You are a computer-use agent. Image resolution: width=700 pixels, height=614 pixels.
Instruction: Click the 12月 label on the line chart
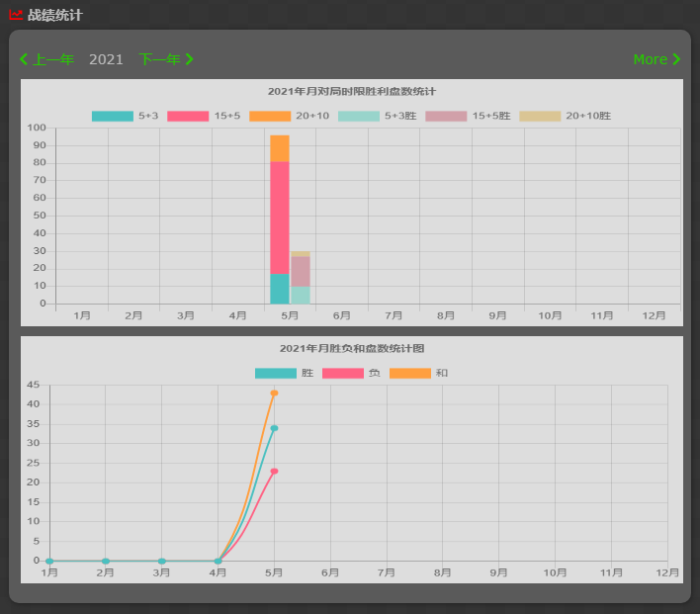tap(667, 572)
